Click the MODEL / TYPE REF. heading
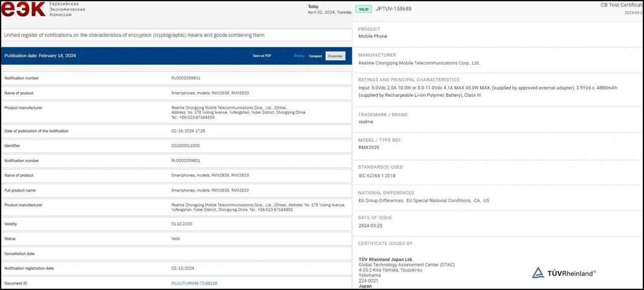The image size is (644, 290). [380, 140]
